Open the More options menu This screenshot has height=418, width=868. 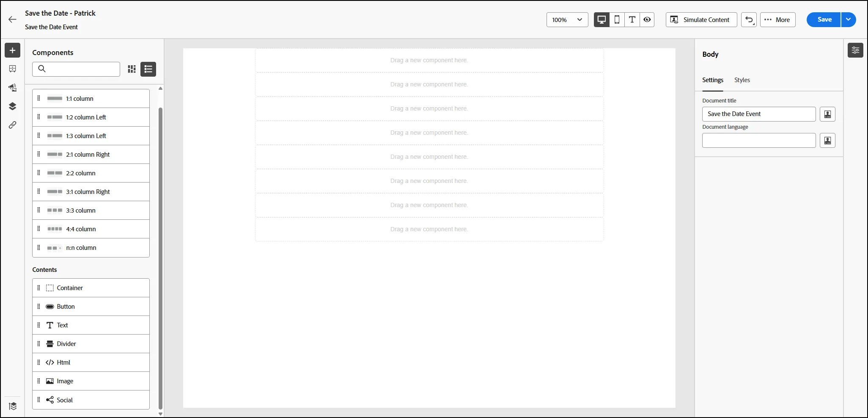pyautogui.click(x=777, y=20)
